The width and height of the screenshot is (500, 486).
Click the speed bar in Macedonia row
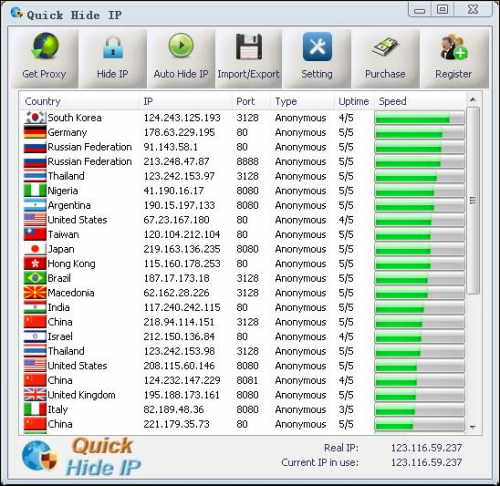click(x=420, y=293)
